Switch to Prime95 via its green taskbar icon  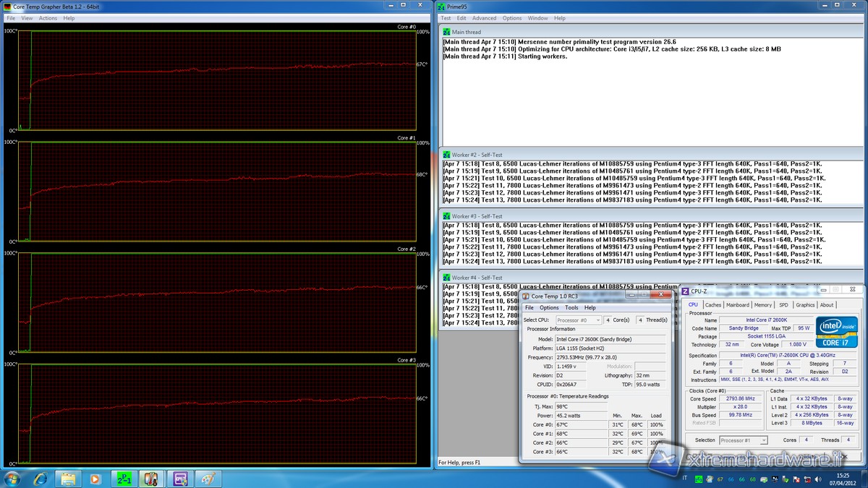pyautogui.click(x=124, y=479)
